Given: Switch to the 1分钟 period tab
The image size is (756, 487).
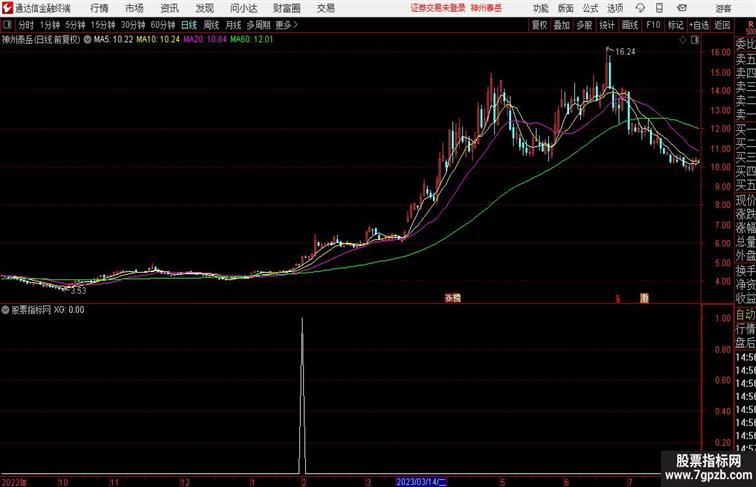Looking at the screenshot, I should 50,25.
